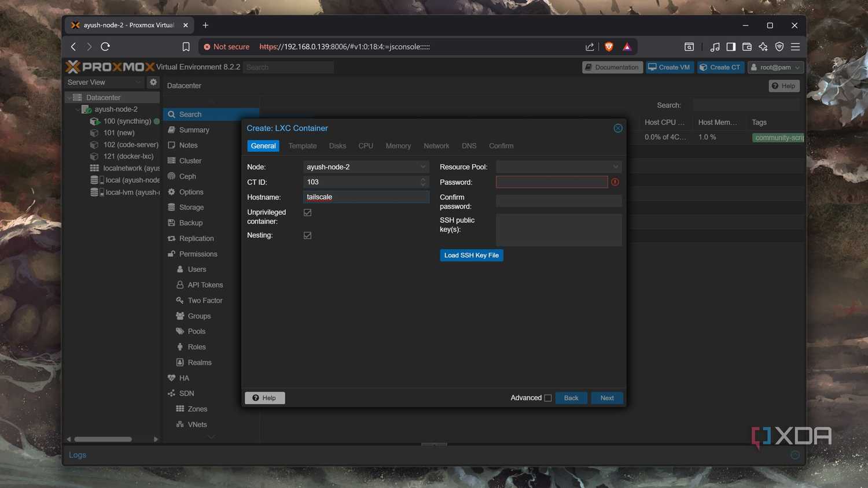The height and width of the screenshot is (488, 868).
Task: Enable the Advanced checkbox
Action: tap(548, 398)
